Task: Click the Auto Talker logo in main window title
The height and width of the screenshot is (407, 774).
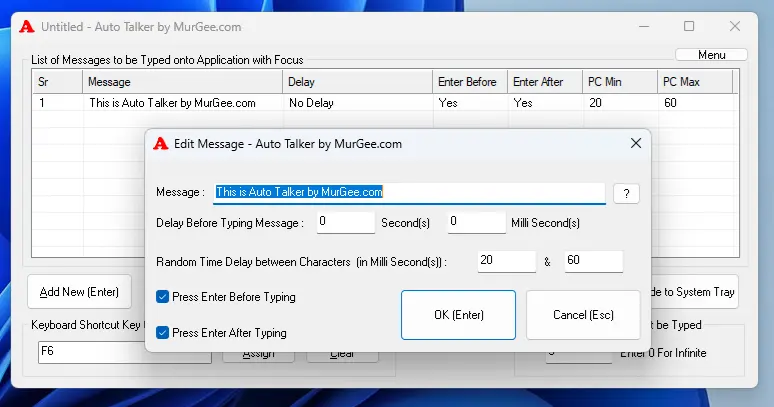Action: click(x=27, y=27)
